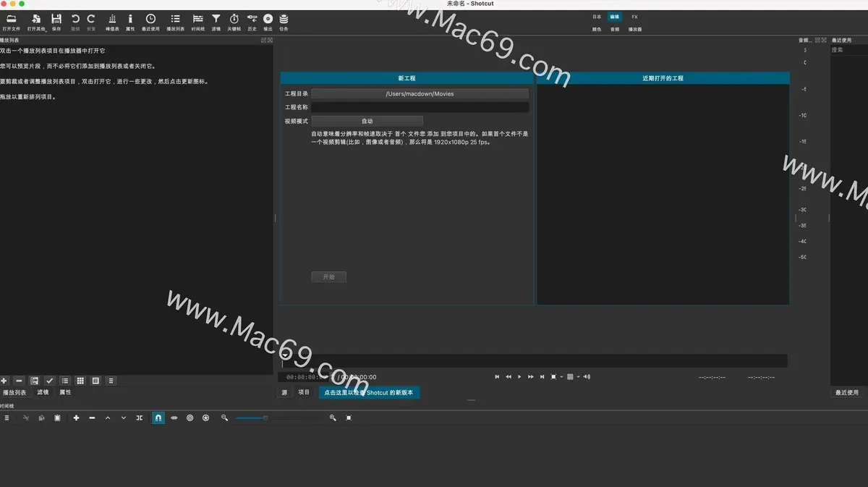Screen dimensions: 868x487
Task: Toggle the timeline ripple target icon
Action: (x=190, y=418)
